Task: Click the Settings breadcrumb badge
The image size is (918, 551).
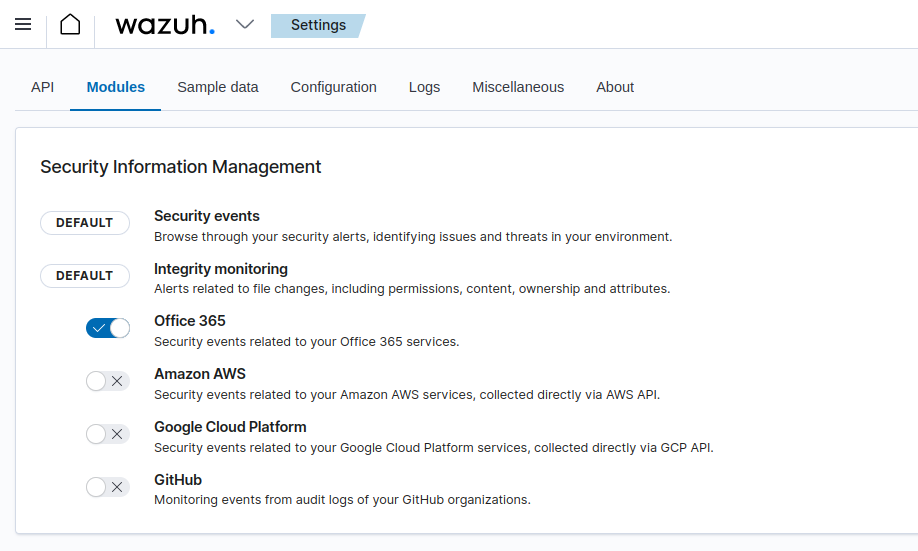Action: 318,25
